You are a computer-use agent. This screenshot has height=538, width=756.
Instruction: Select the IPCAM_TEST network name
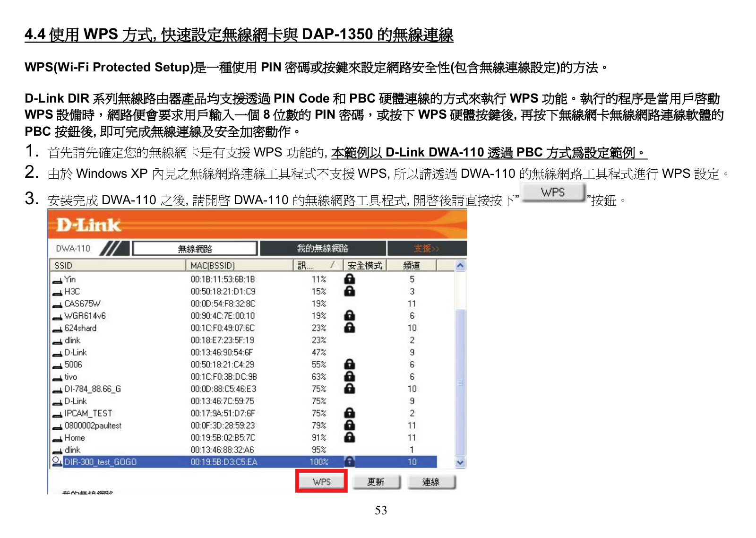(x=88, y=413)
